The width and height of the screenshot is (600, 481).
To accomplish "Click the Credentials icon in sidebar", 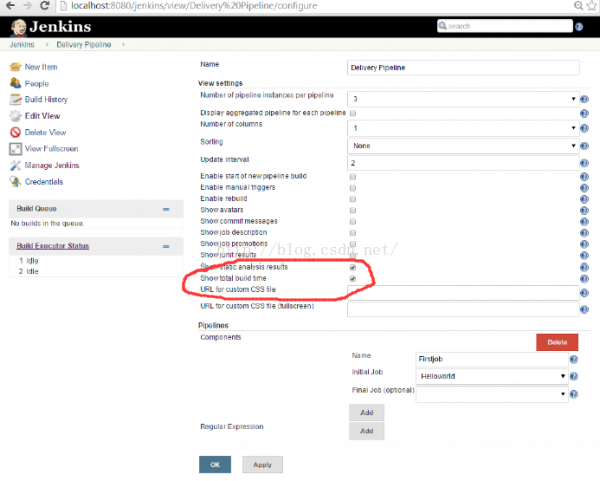I will 15,182.
